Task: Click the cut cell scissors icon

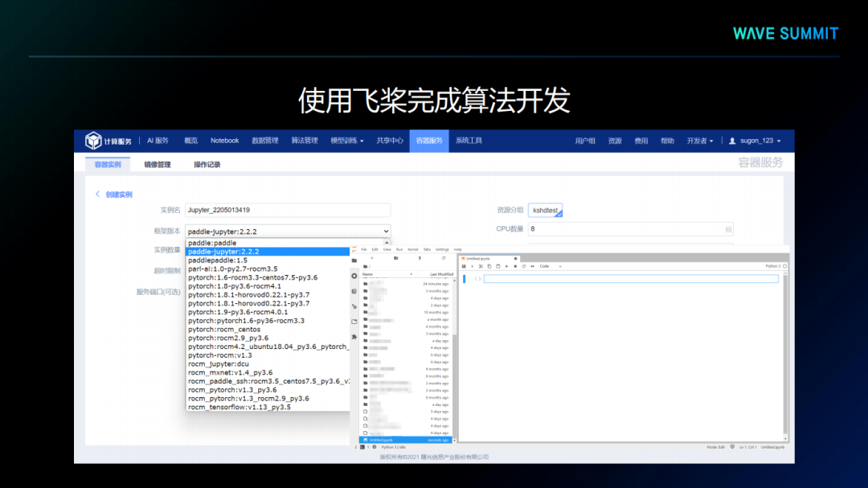Action: (x=481, y=266)
